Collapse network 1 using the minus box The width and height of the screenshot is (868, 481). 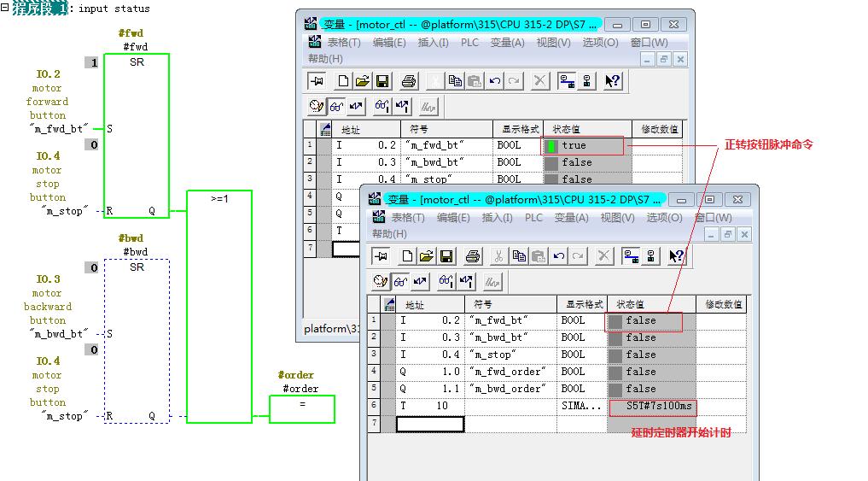5,8
